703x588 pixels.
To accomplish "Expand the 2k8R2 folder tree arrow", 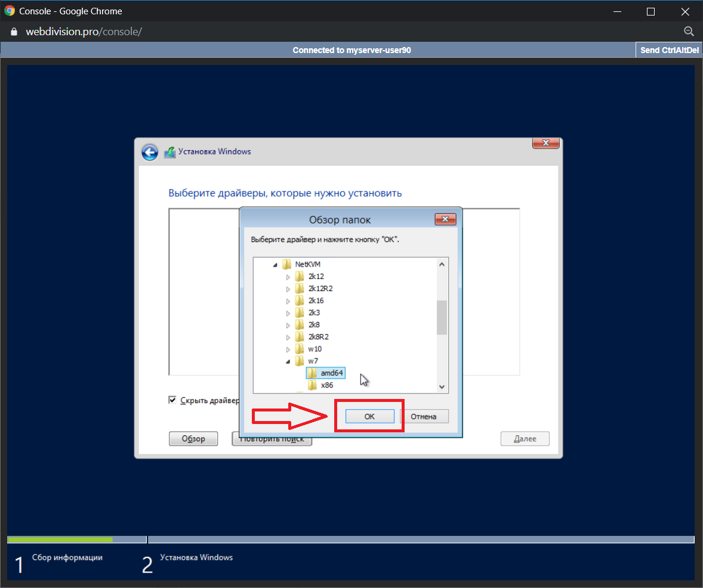I will click(288, 337).
